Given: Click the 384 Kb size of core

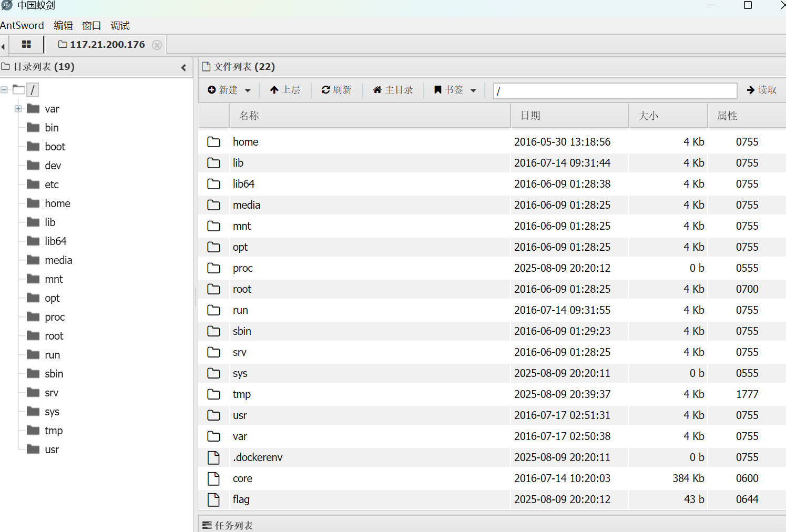Looking at the screenshot, I should point(688,478).
